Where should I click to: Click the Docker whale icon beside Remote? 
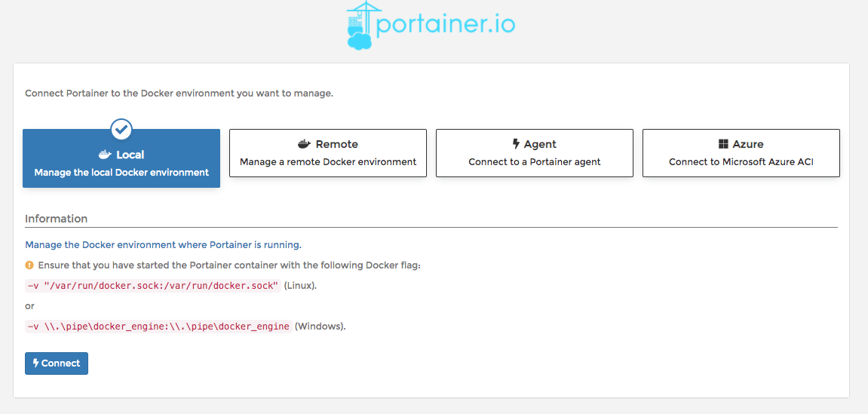[x=305, y=145]
